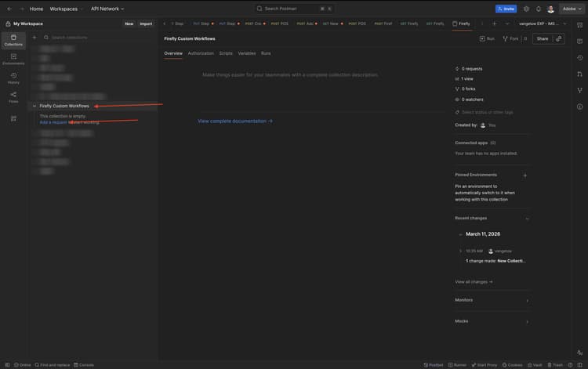The height and width of the screenshot is (369, 588).
Task: Switch to the Runs tab
Action: pyautogui.click(x=266, y=53)
